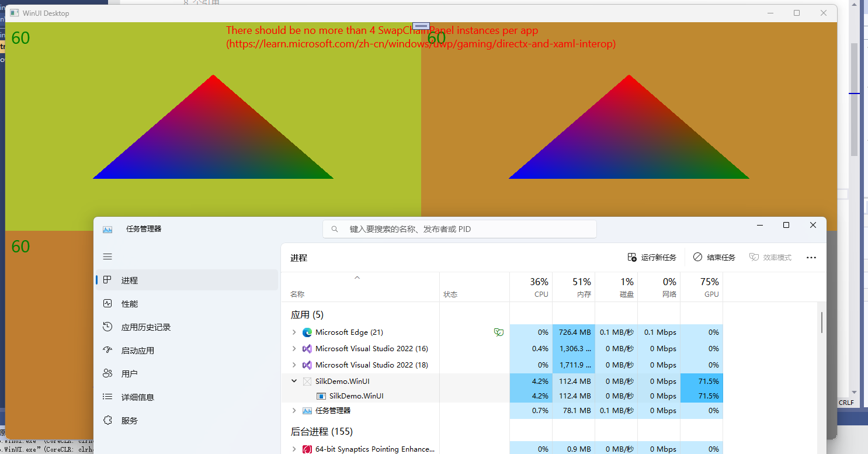Screen dimensions: 868x454
Task: Select the 任务管理器 icon in process list
Action: coord(307,411)
